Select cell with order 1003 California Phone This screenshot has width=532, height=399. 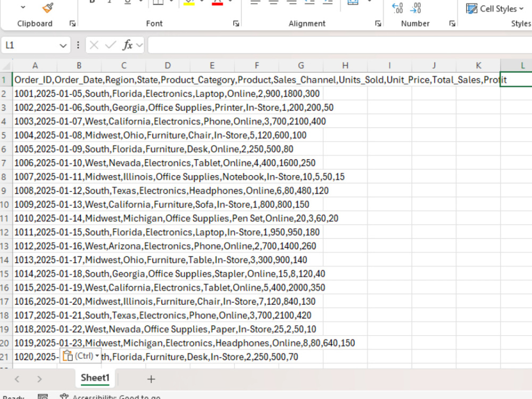point(35,121)
